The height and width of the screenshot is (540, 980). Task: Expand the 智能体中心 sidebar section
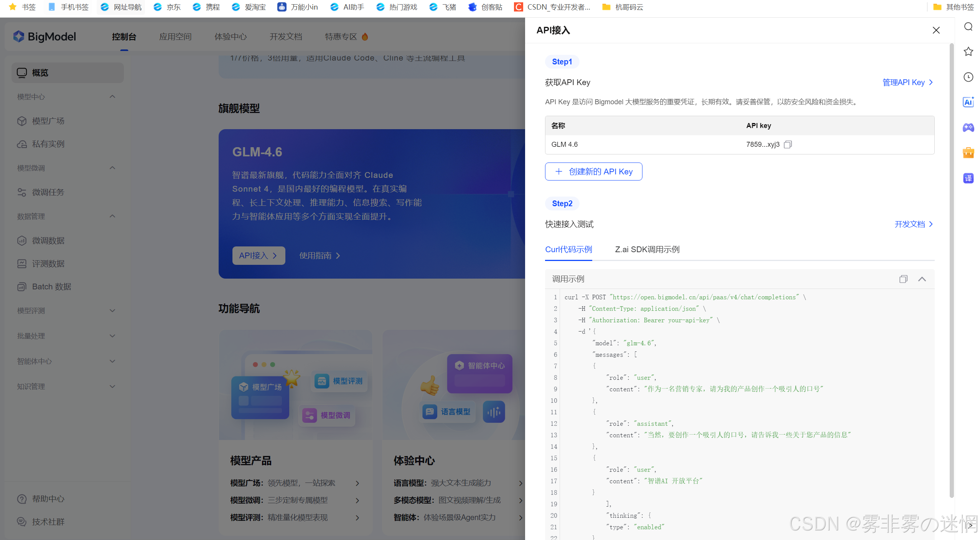(112, 361)
